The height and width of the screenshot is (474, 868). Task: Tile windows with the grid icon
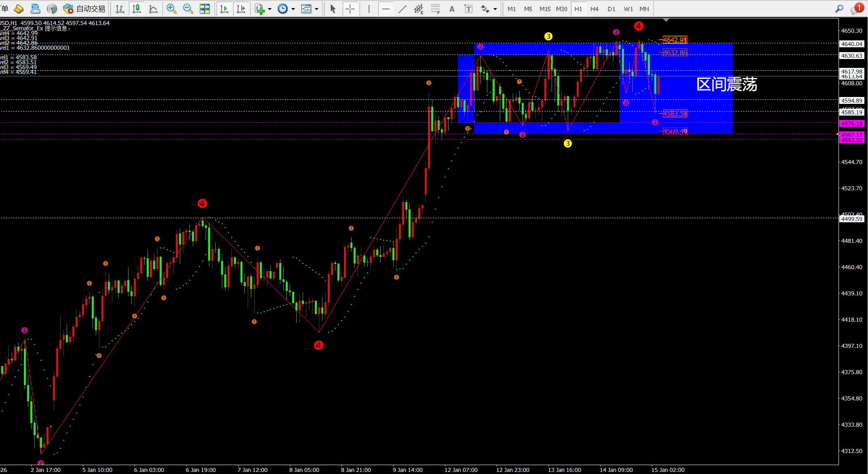tap(205, 8)
